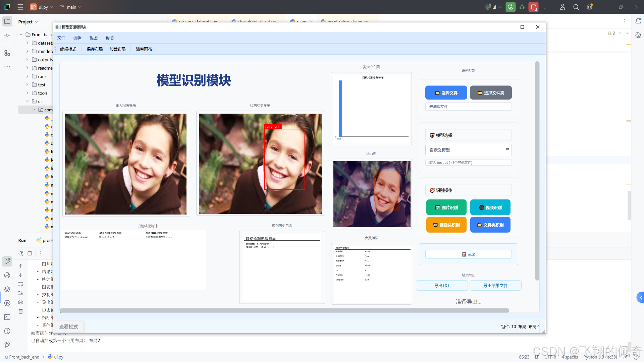
Task: Open the Structure tool window icon
Action: pyautogui.click(x=7, y=53)
